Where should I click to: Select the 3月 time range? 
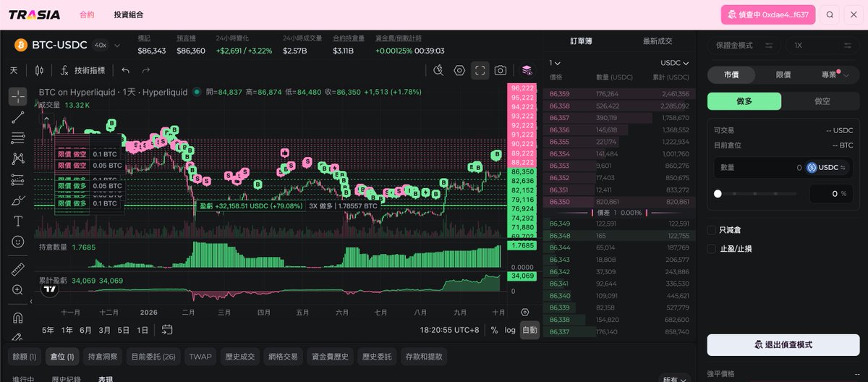(x=104, y=330)
